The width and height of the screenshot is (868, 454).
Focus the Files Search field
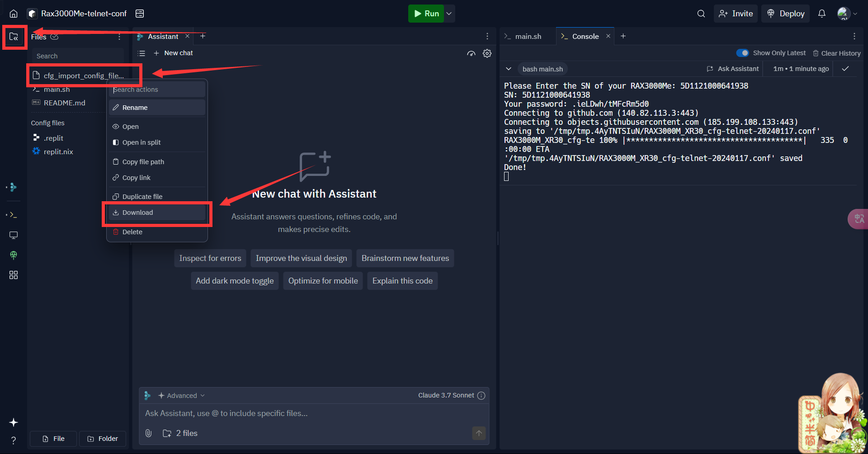(x=78, y=56)
